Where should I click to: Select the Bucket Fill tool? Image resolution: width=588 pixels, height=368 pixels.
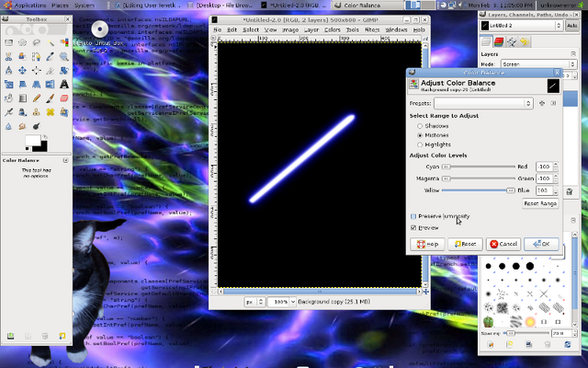[8, 98]
